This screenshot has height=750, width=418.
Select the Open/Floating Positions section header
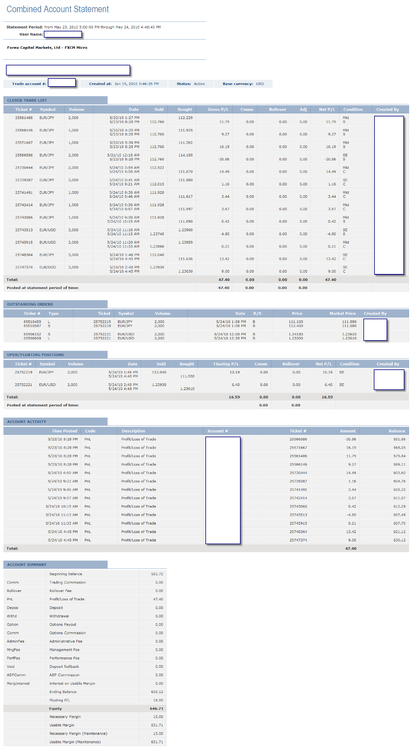[55, 355]
